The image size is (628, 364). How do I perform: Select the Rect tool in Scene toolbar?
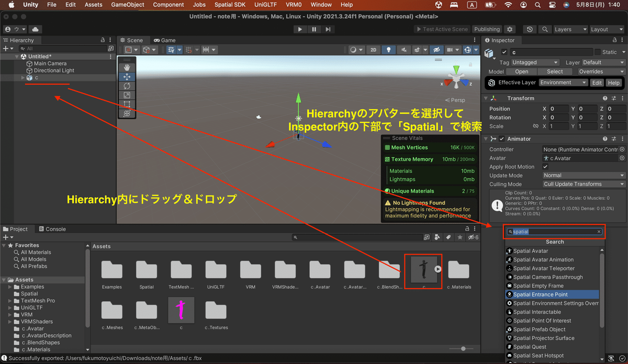point(127,104)
